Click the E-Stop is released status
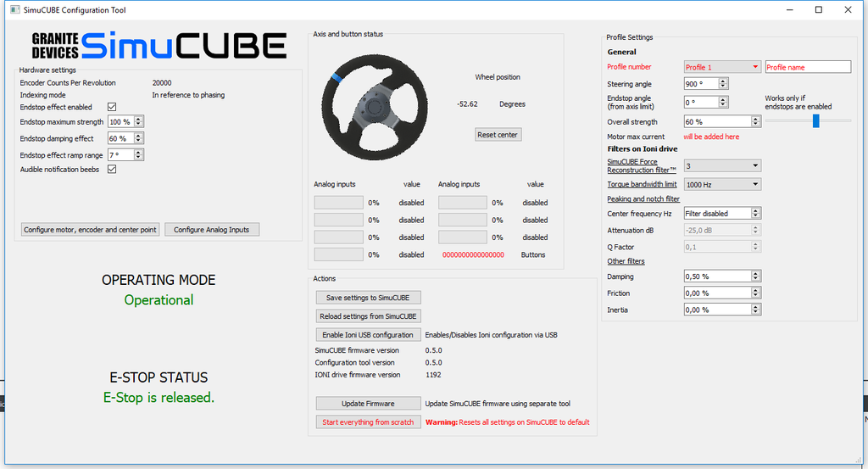This screenshot has width=868, height=469. (159, 398)
